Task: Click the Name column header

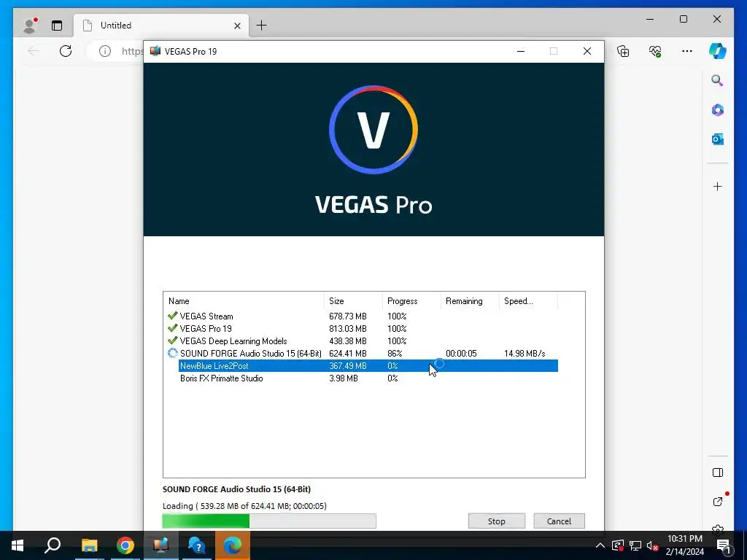Action: pyautogui.click(x=244, y=301)
